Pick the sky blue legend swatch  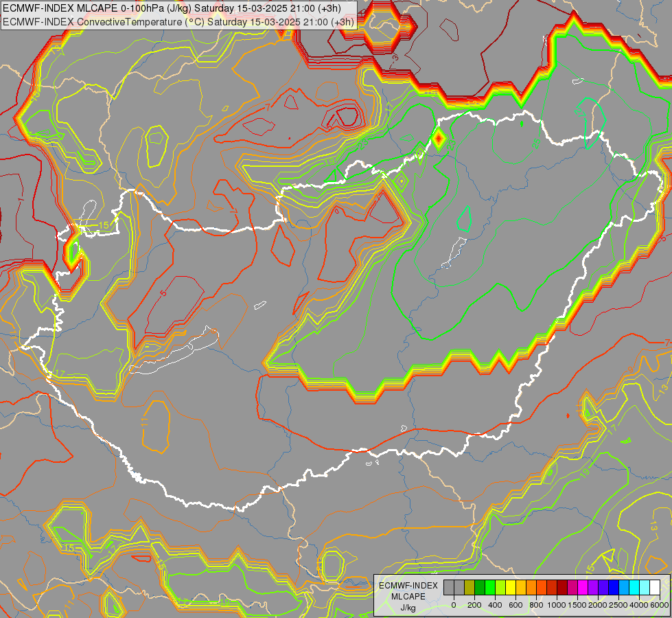(x=625, y=588)
